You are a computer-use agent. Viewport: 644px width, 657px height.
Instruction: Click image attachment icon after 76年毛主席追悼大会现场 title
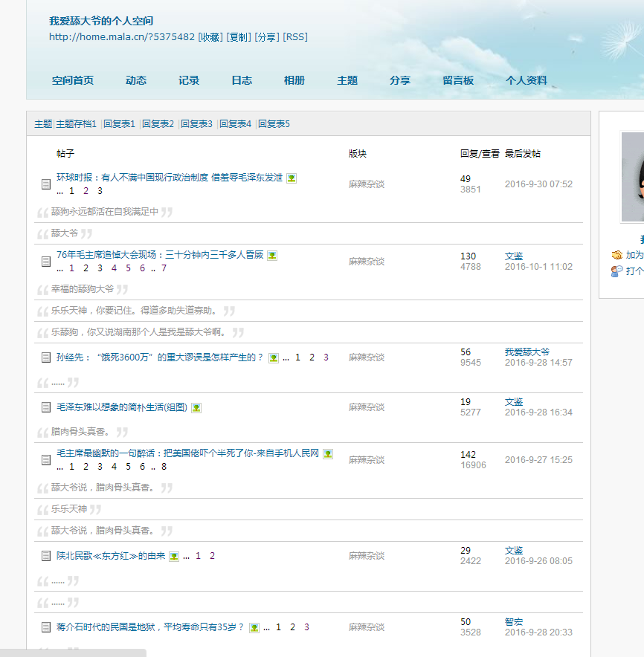(x=272, y=256)
